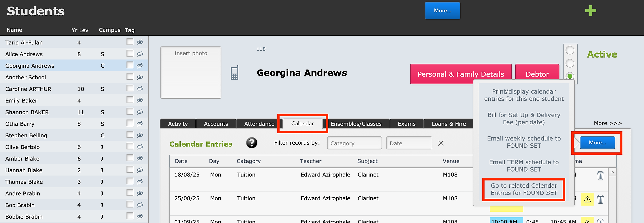Tick the Tag checkbox for Caroline ARTHUR

pos(130,88)
